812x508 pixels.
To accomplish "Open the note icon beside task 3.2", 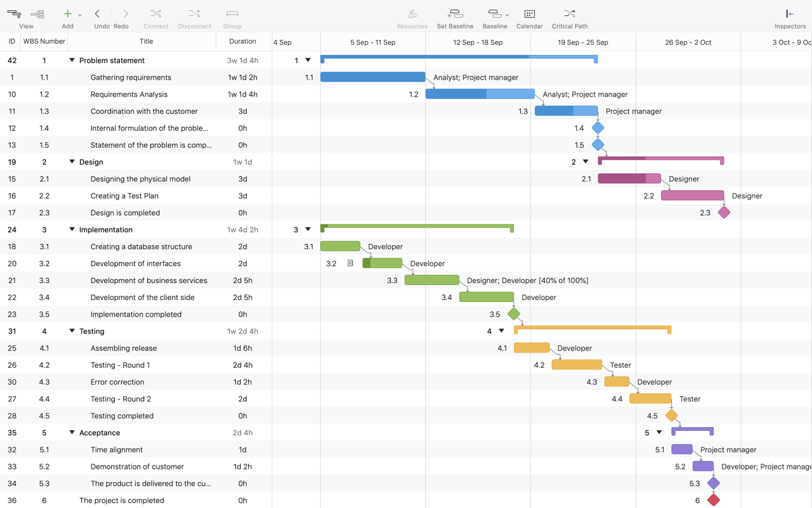I will (350, 263).
